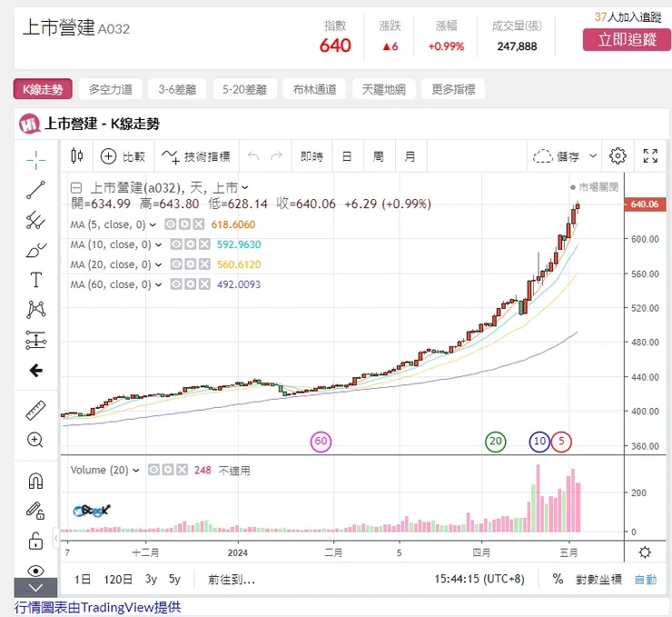Enter fullscreen mode icon
Viewport: 672px width, 617px height.
pyautogui.click(x=650, y=155)
